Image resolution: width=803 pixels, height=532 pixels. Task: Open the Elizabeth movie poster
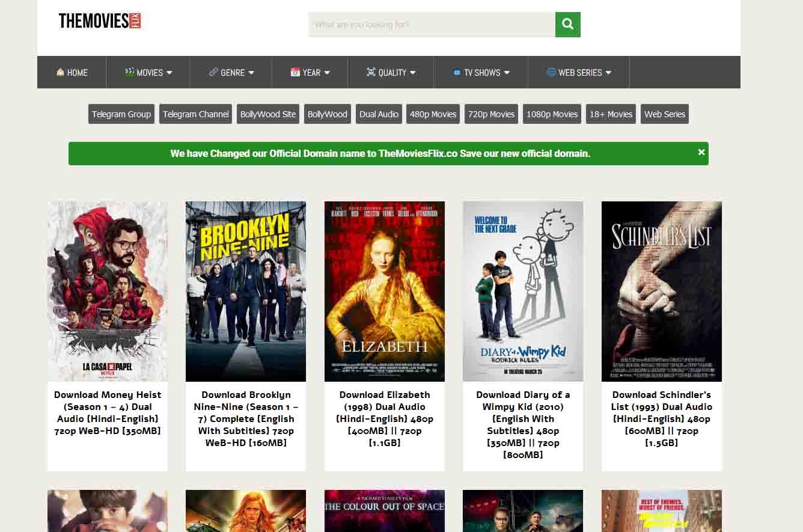pos(385,292)
